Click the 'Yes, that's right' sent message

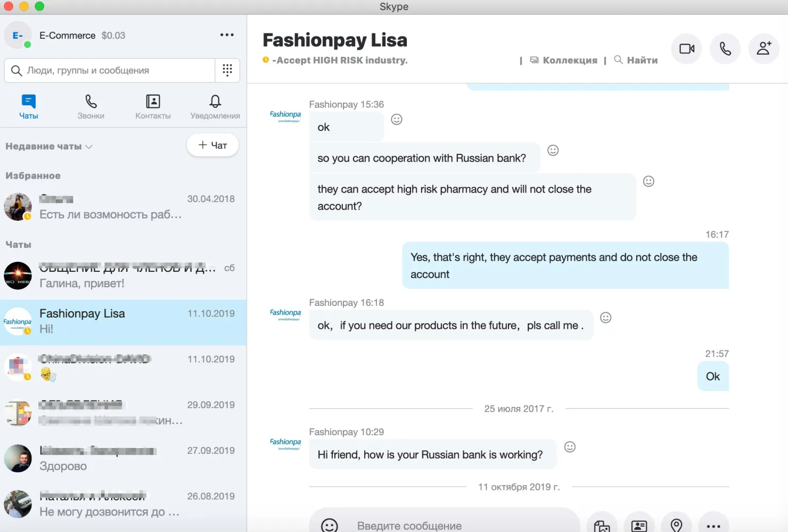pos(565,265)
